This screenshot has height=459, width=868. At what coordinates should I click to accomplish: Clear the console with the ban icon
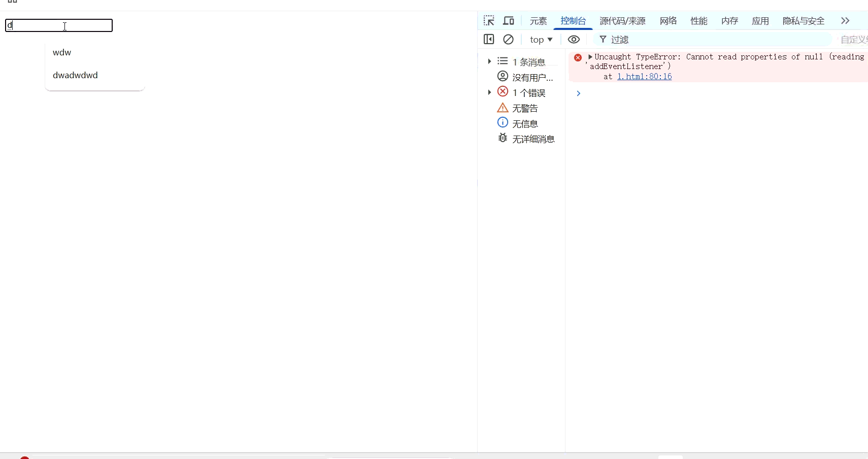[508, 39]
